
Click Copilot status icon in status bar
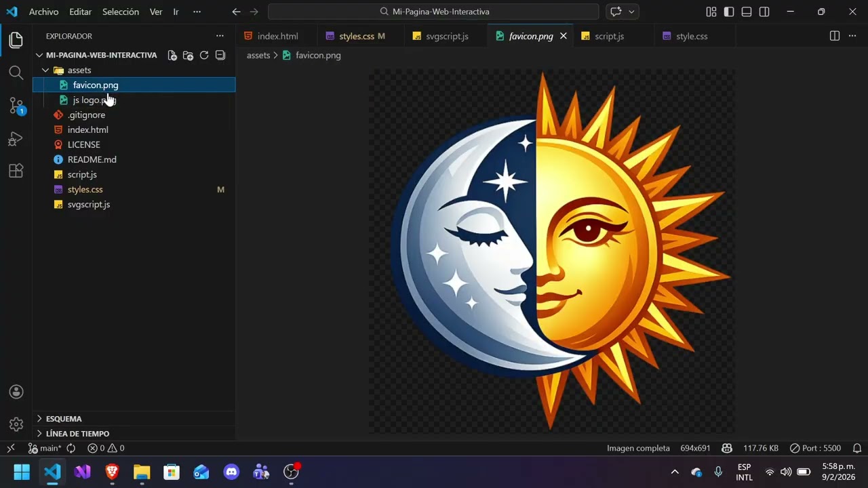pyautogui.click(x=727, y=448)
